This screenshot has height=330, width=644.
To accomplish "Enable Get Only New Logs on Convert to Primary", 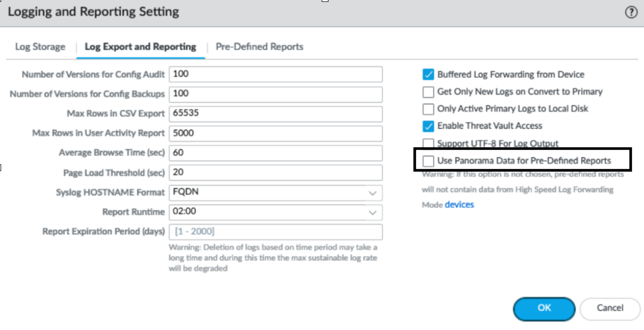I will [428, 92].
